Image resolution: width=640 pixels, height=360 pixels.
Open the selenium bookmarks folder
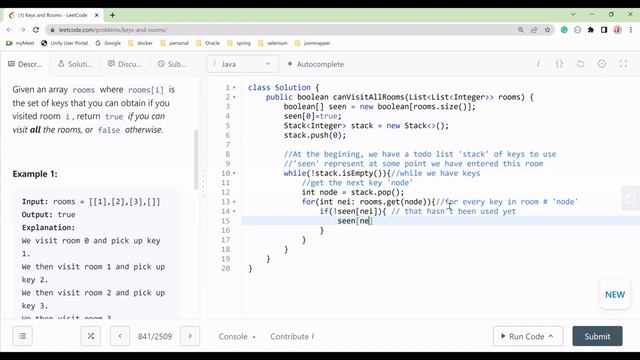click(x=273, y=43)
